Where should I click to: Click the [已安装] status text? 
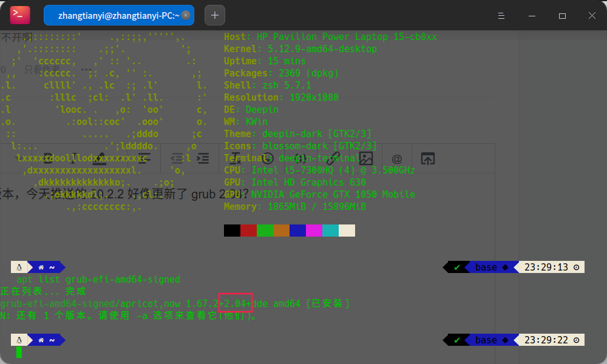coord(328,304)
